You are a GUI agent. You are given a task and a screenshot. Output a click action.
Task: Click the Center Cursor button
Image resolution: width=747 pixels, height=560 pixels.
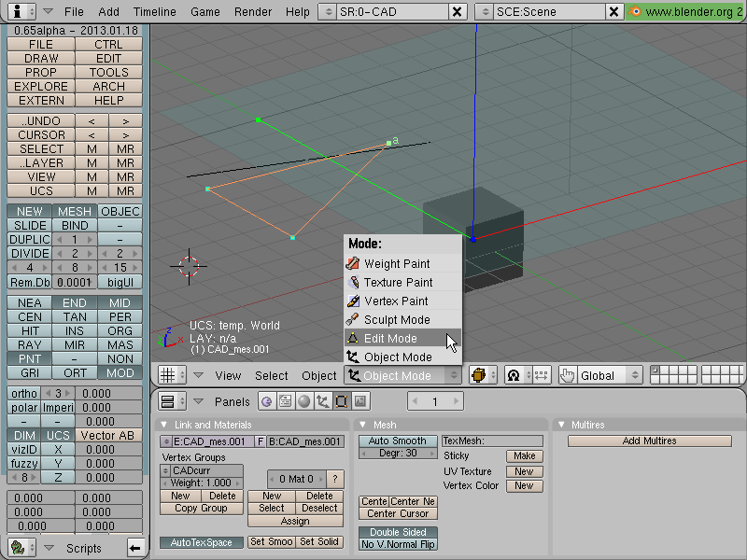point(398,513)
